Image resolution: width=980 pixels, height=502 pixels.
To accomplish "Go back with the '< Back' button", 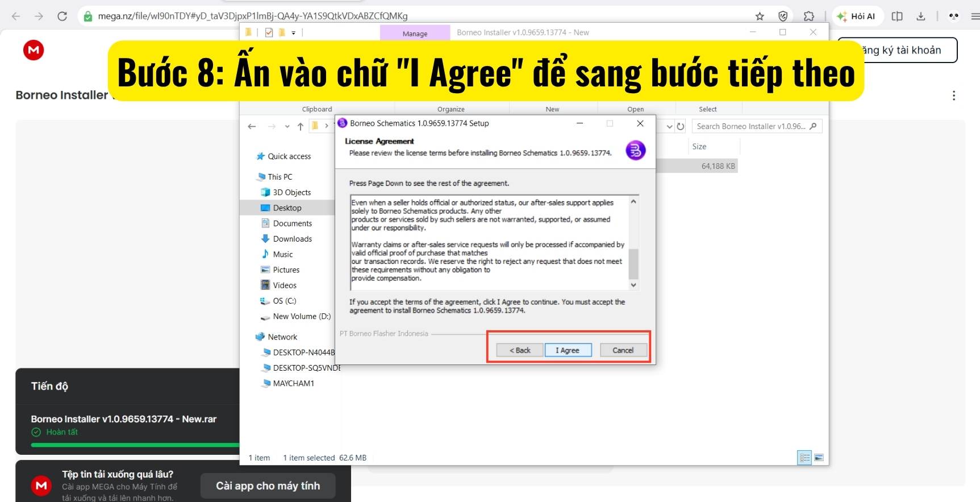I will tap(520, 350).
